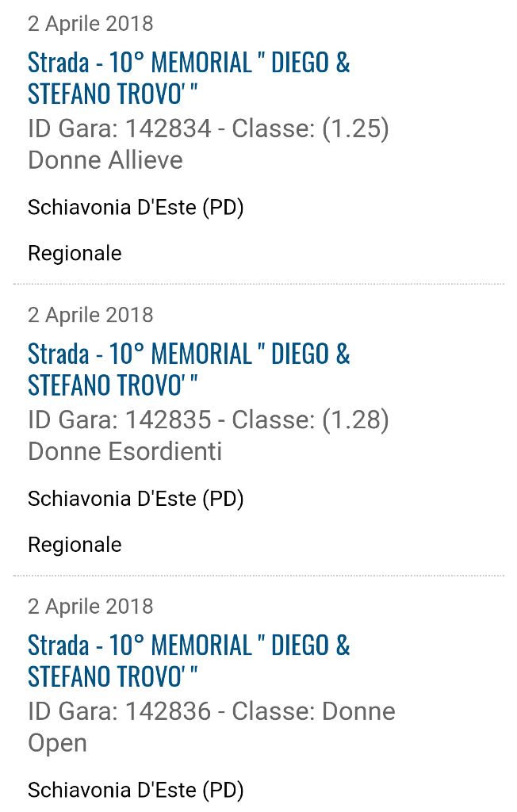Click Regionale label under Donne Esordienti
Screen dimensions: 517x812
point(75,546)
